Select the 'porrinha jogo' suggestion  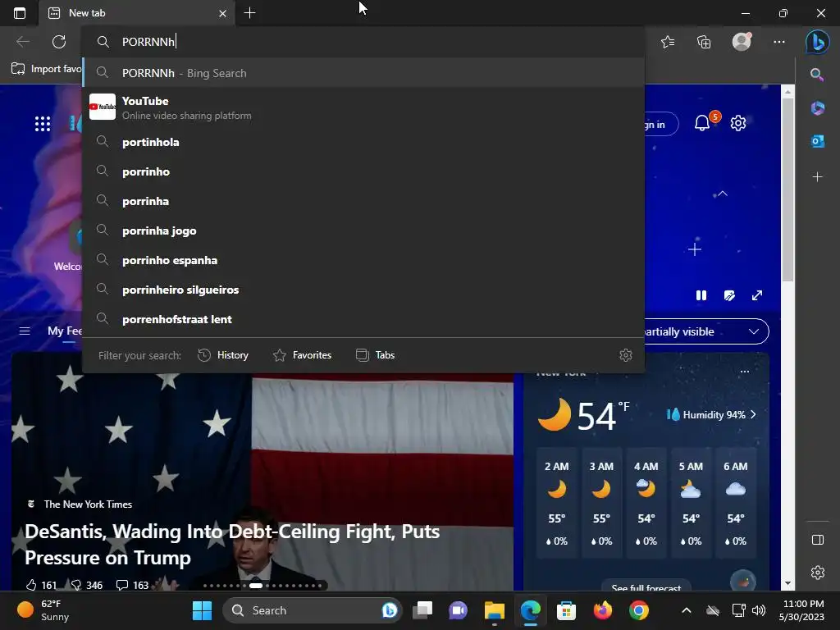click(x=363, y=231)
